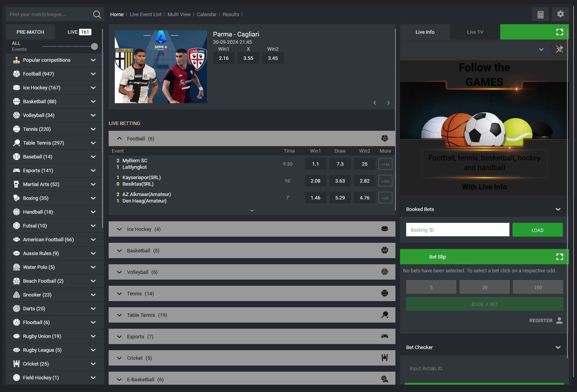577x392 pixels.
Task: Switch the events filter to PRE-MATCH
Action: 30,32
